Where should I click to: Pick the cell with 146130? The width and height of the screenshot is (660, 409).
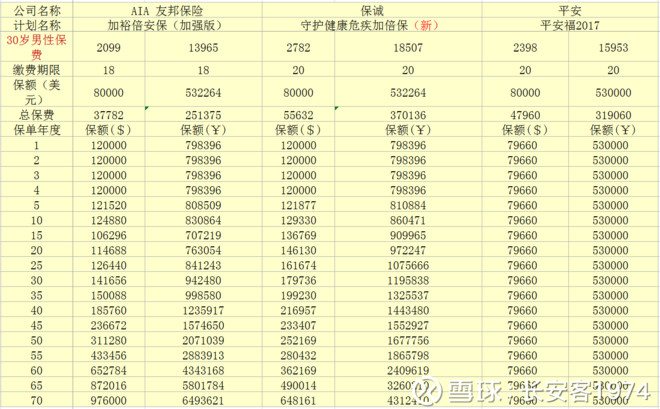pyautogui.click(x=298, y=250)
